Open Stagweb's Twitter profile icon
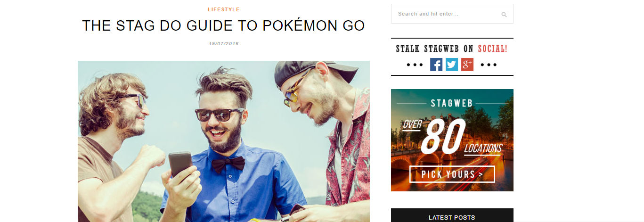The image size is (644, 222). tap(452, 65)
